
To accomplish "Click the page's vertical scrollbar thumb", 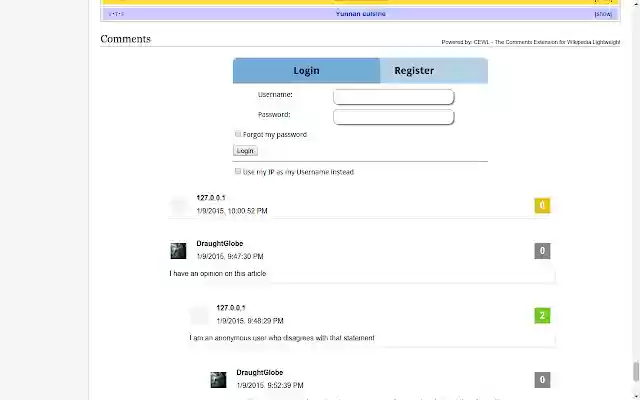I will point(636,371).
